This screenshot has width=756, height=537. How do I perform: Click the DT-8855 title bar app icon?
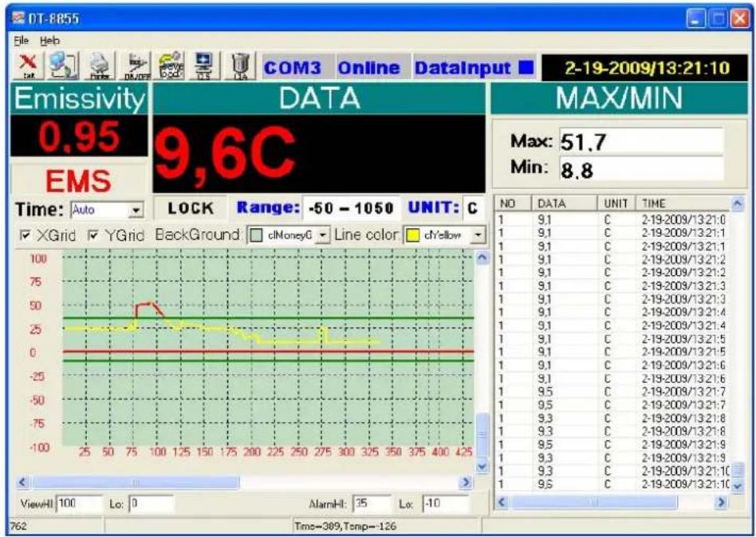point(18,18)
